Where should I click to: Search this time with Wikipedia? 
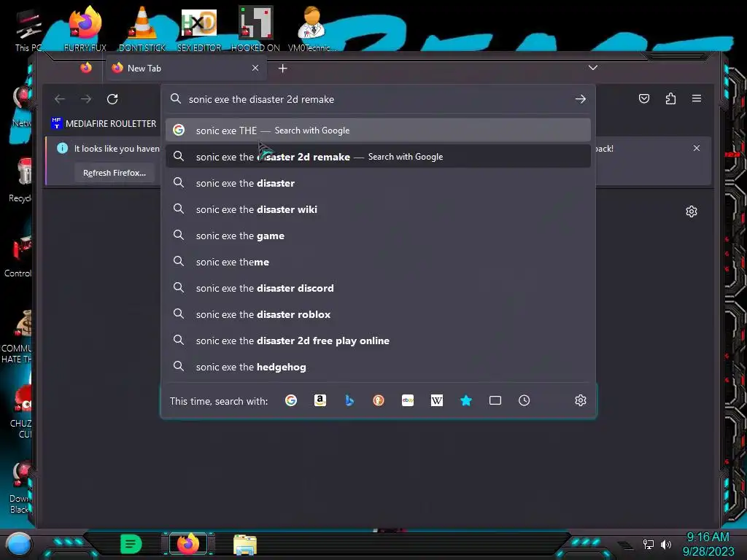point(437,400)
